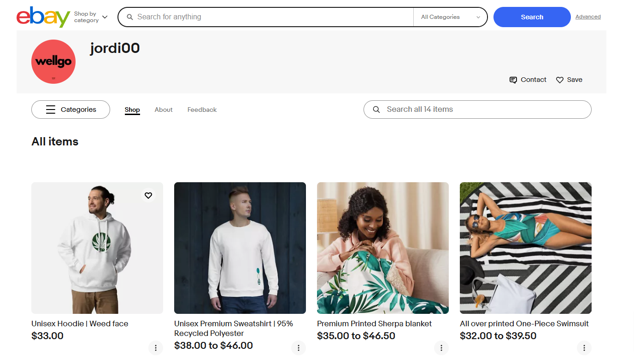Viewport: 634px width, 364px height.
Task: Click the magnifier icon in the top search bar
Action: click(130, 17)
